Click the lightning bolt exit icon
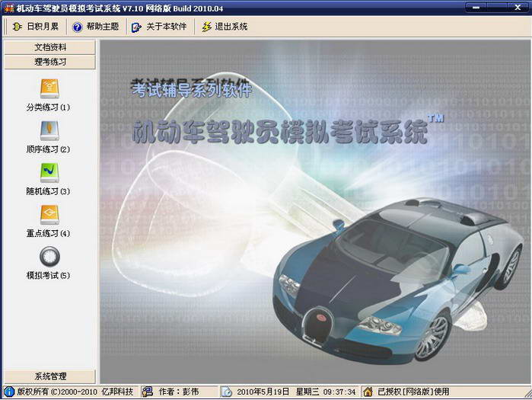Screen dimensions: 532x400 click(206, 27)
